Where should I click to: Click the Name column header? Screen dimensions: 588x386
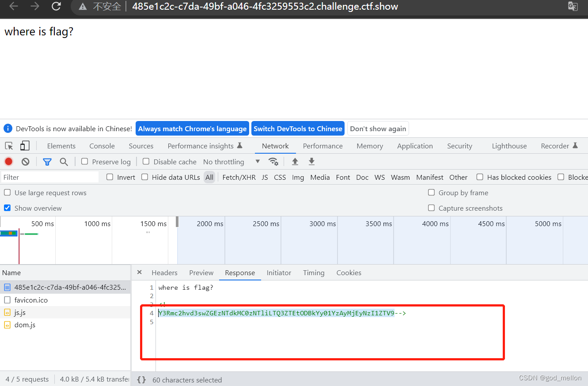click(65, 272)
